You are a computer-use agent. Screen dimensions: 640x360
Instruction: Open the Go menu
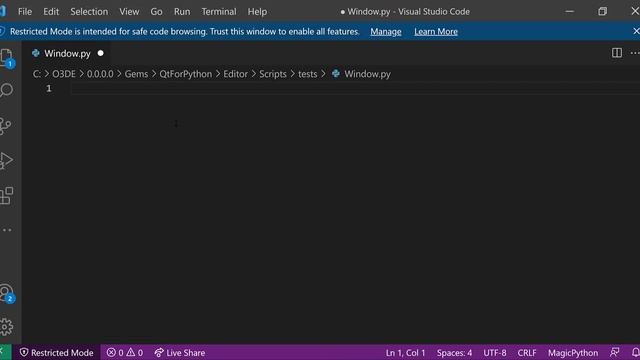(x=156, y=11)
